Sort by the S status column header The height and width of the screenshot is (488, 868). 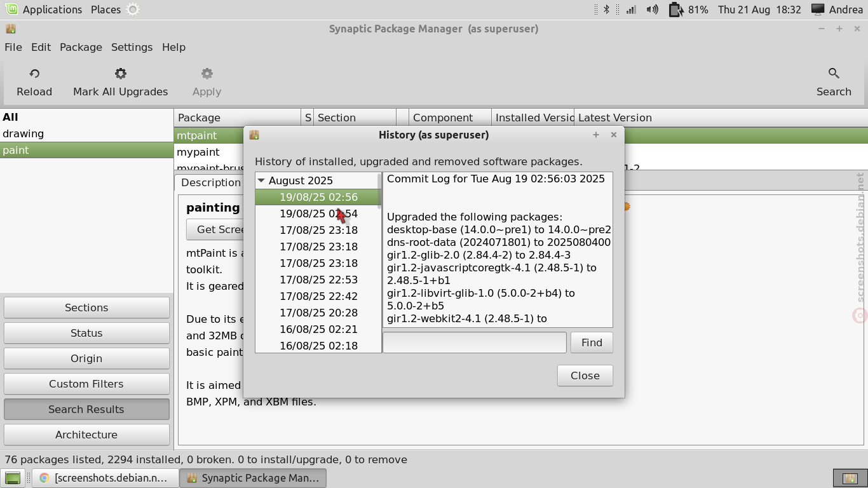point(308,118)
